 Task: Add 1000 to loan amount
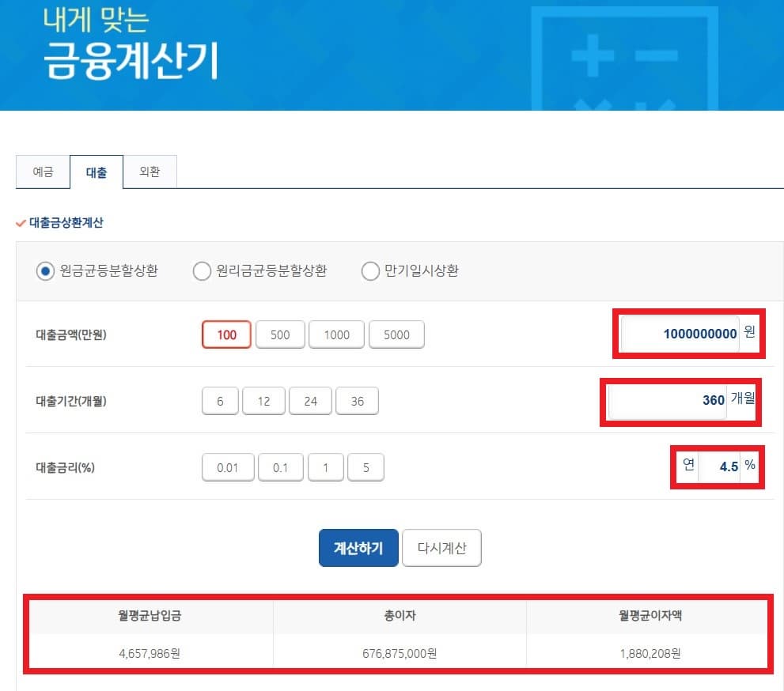336,334
